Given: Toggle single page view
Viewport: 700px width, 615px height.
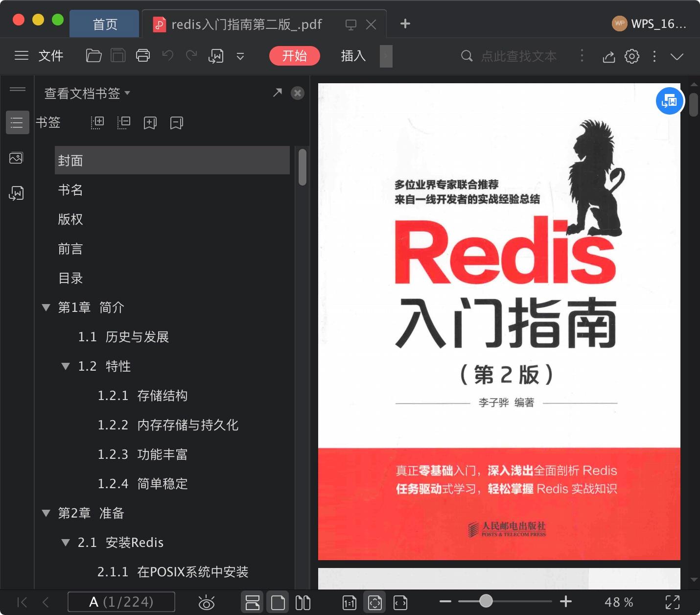Looking at the screenshot, I should (278, 602).
